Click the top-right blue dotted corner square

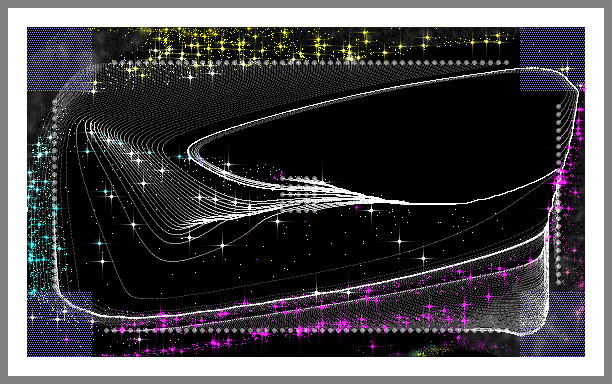click(552, 59)
